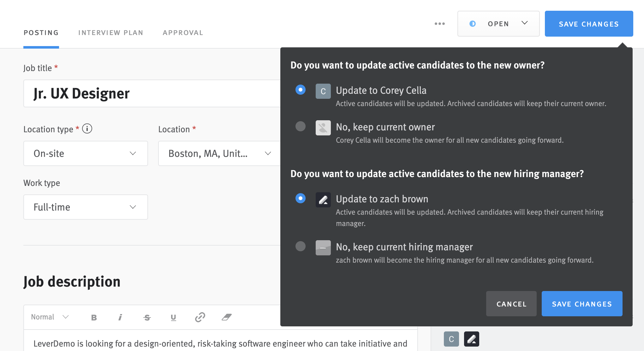Open the OPEN status dropdown
This screenshot has width=644, height=351.
coord(498,24)
